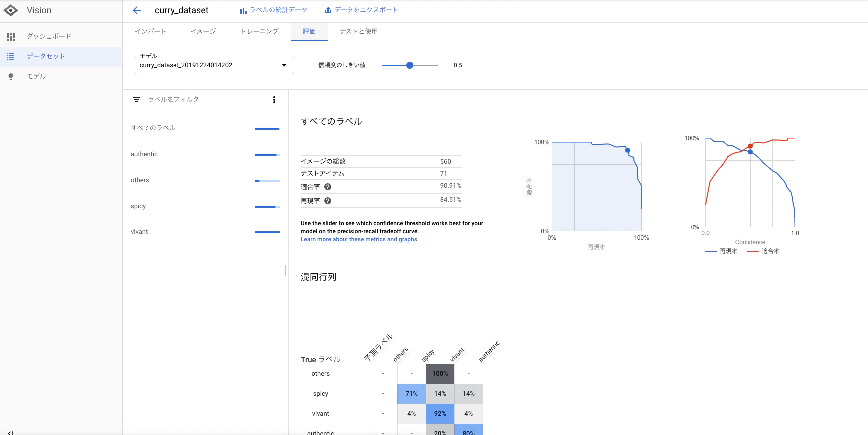868x435 pixels.
Task: Click the label list panel scrollbar
Action: [285, 270]
